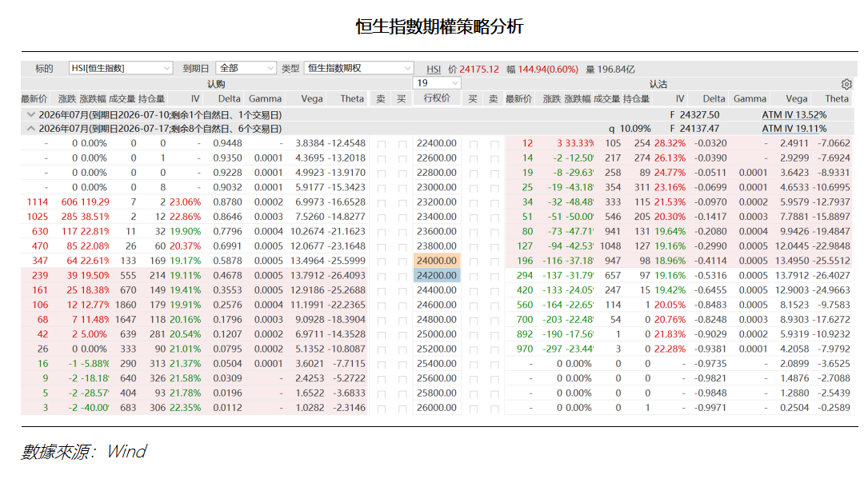
Task: Sort by call-side Vega column header
Action: 312,99
